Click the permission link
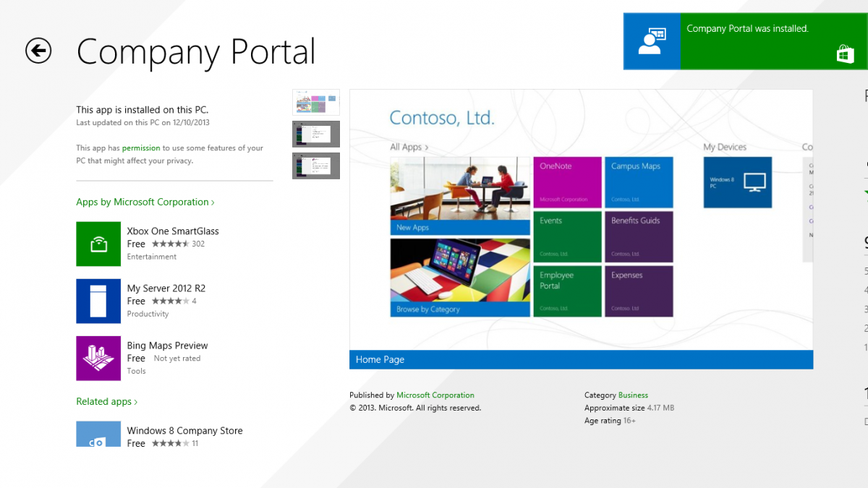Image resolution: width=868 pixels, height=488 pixels. pos(141,148)
